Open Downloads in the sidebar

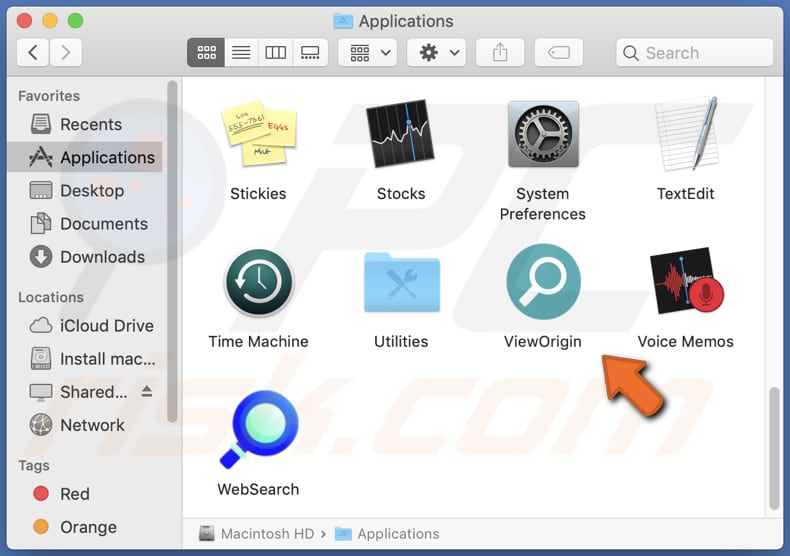[85, 257]
